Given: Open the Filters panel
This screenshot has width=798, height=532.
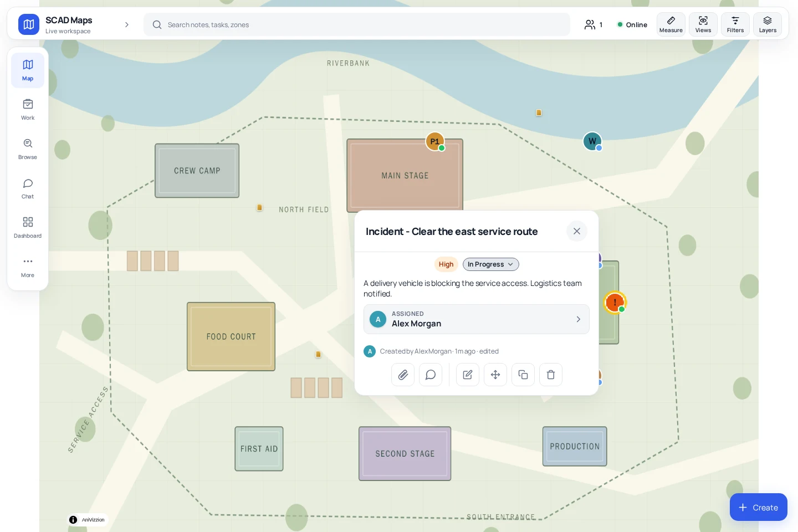Looking at the screenshot, I should click(x=735, y=24).
